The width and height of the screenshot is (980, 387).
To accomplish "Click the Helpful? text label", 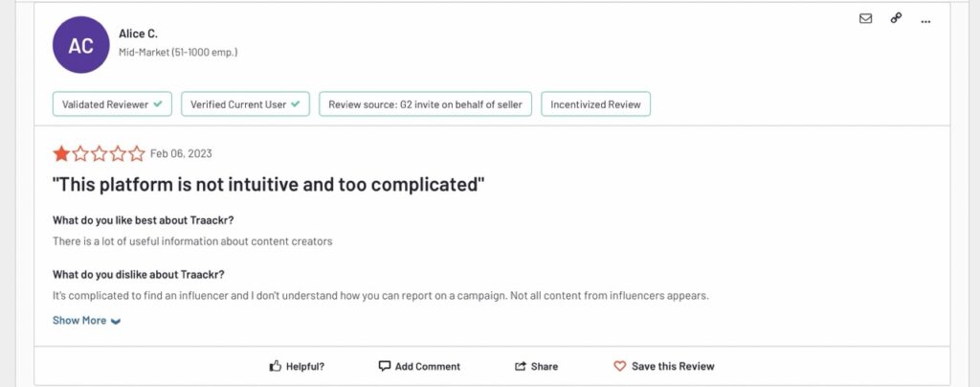I will point(305,366).
